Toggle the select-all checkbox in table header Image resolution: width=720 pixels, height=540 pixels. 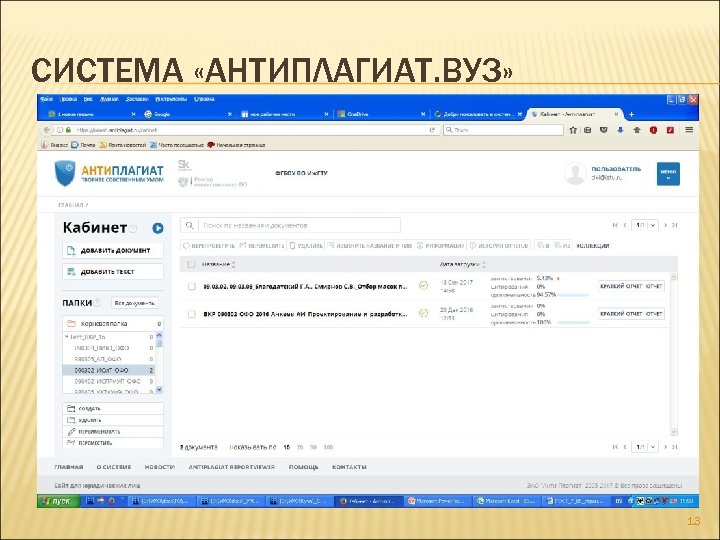tap(191, 264)
